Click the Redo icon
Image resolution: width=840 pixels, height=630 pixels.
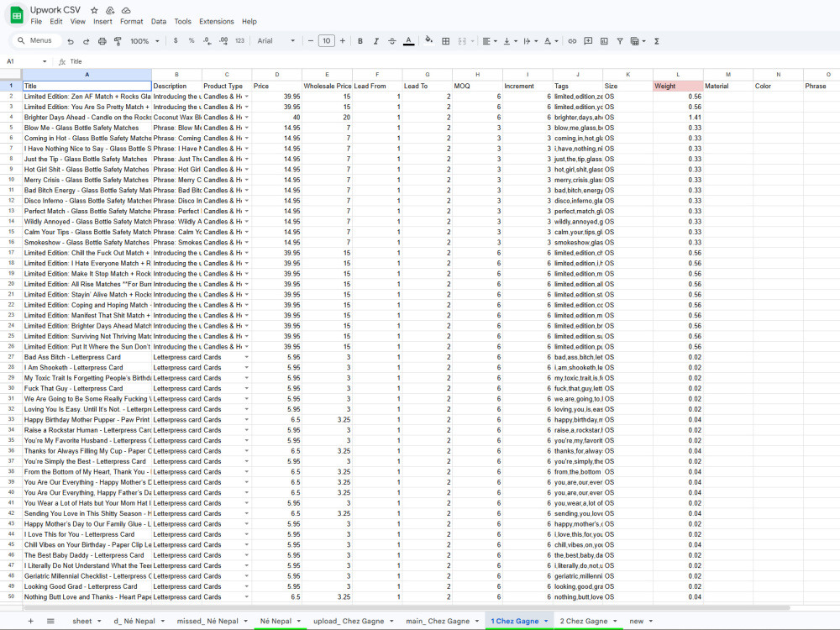pyautogui.click(x=87, y=40)
